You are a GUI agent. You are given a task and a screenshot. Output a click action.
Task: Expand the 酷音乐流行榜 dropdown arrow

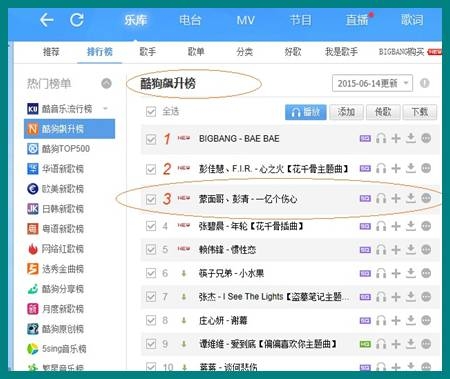point(105,108)
